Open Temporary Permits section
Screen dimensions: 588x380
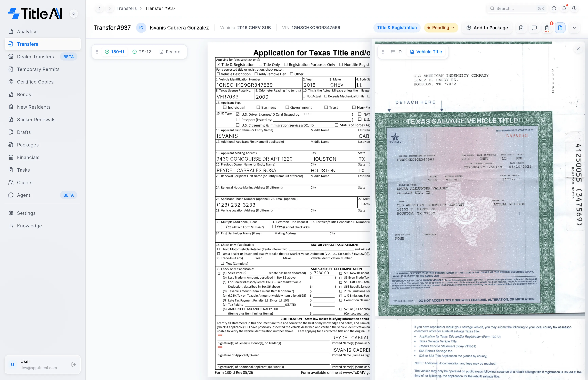(42, 69)
